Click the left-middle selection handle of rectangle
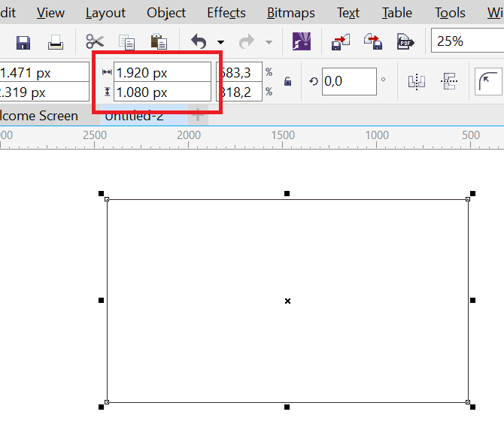 [101, 301]
